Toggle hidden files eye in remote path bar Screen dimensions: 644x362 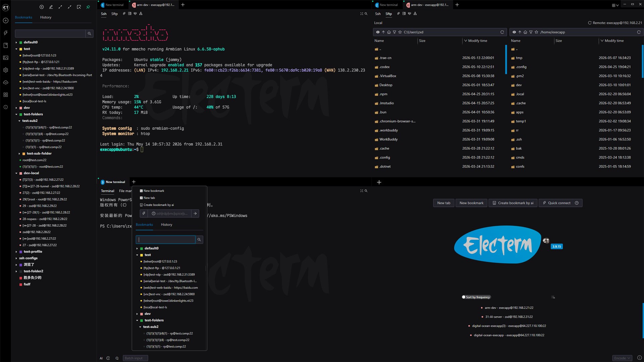[x=514, y=32]
